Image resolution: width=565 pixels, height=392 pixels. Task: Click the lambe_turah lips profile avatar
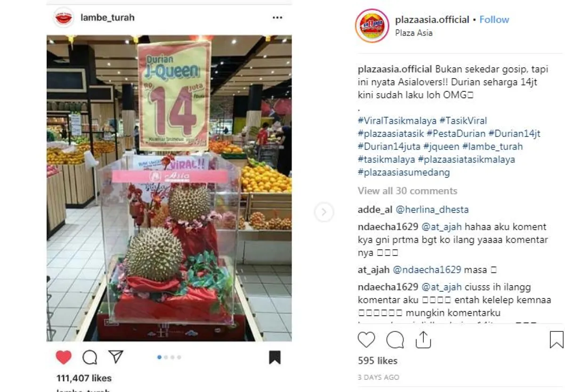[64, 18]
